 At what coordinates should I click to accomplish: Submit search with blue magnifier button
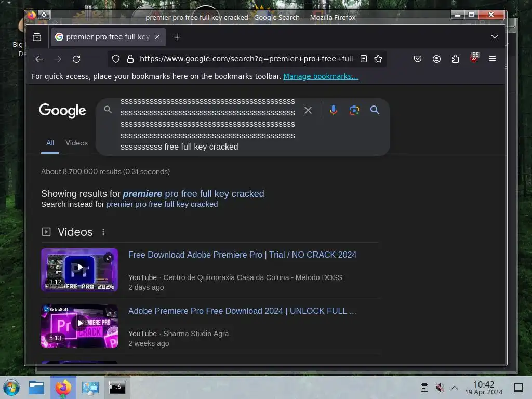(375, 110)
